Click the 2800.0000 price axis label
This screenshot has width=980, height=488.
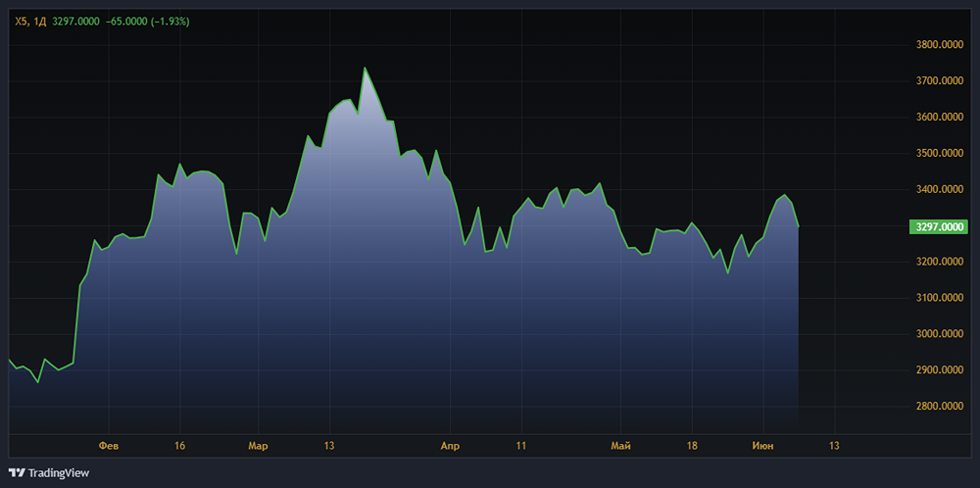(939, 407)
